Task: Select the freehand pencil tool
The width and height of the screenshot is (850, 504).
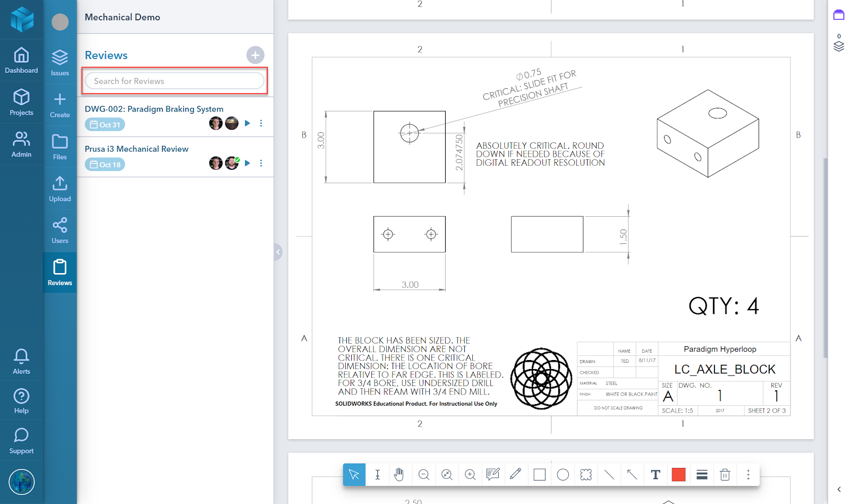Action: tap(516, 474)
